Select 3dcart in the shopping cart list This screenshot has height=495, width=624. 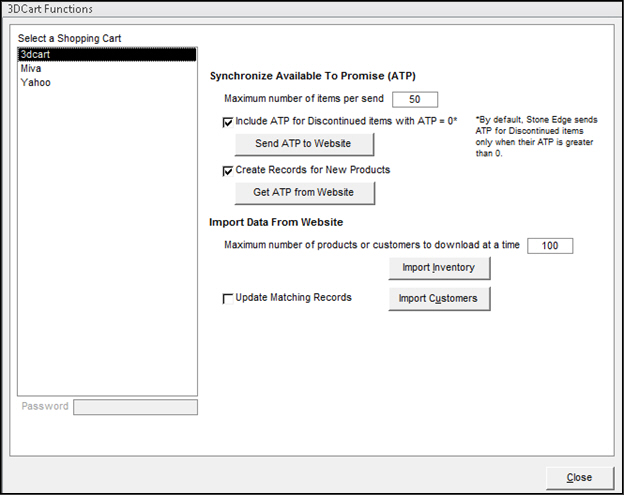tap(107, 55)
